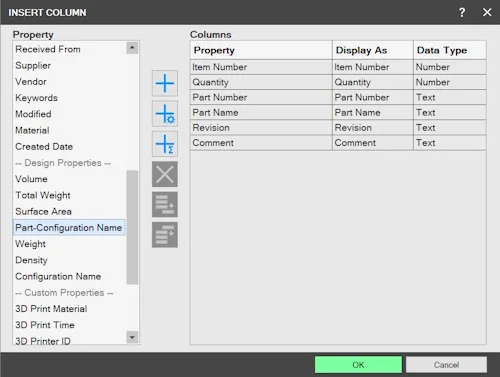Click Comment's Display As cell
Image resolution: width=500 pixels, height=377 pixels.
coord(373,143)
